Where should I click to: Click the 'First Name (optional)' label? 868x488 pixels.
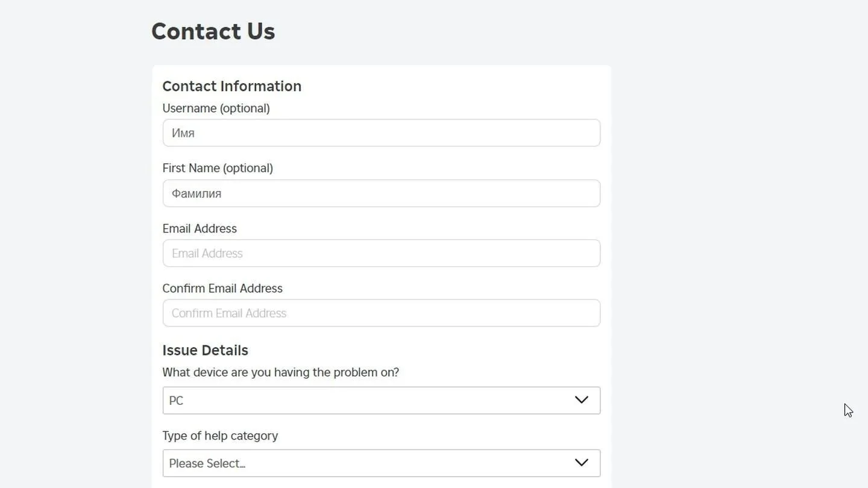coord(218,168)
